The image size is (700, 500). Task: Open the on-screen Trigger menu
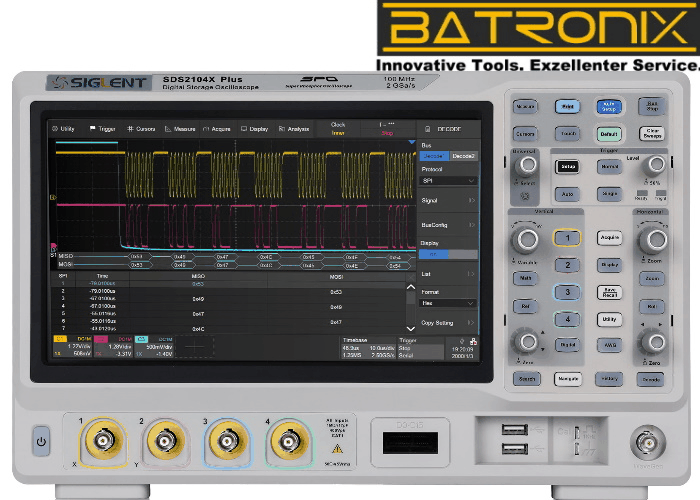point(103,129)
